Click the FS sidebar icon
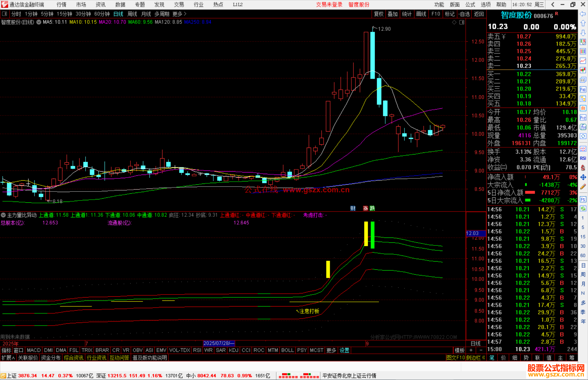Image resolution: width=588 pixels, height=380 pixels. tap(583, 199)
